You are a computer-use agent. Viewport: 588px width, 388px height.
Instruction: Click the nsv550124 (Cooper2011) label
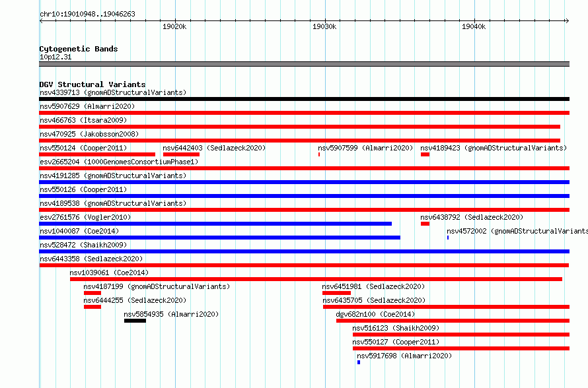(83, 148)
